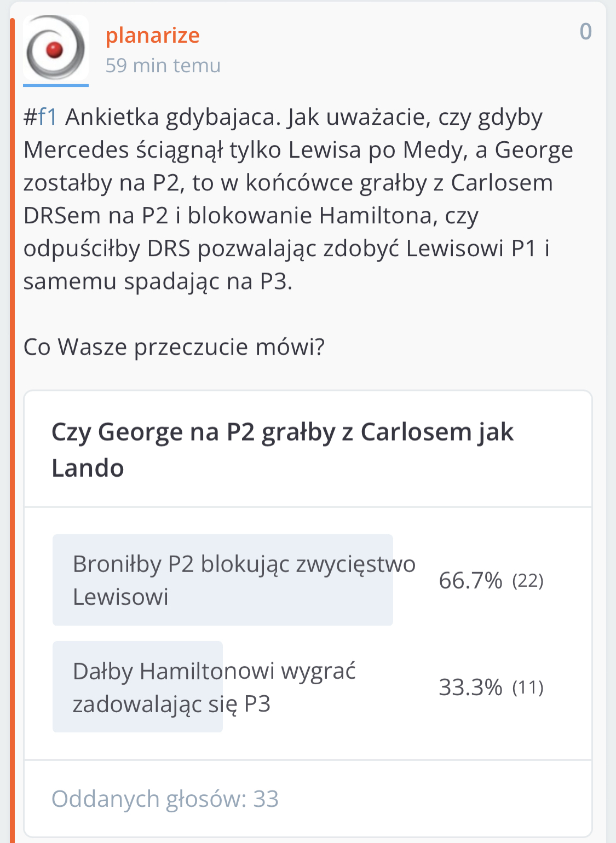
Task: Click the line 'Co Wasze przeczucie mówi?'
Action: 174,347
